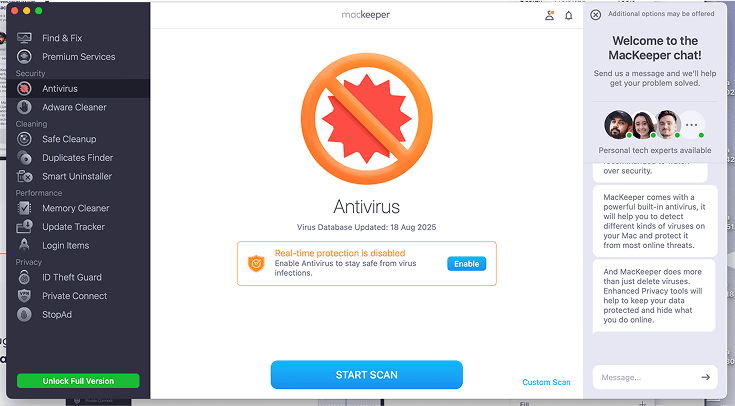
Task: Click 'Real-time protection is disabled' warning text
Action: point(340,253)
